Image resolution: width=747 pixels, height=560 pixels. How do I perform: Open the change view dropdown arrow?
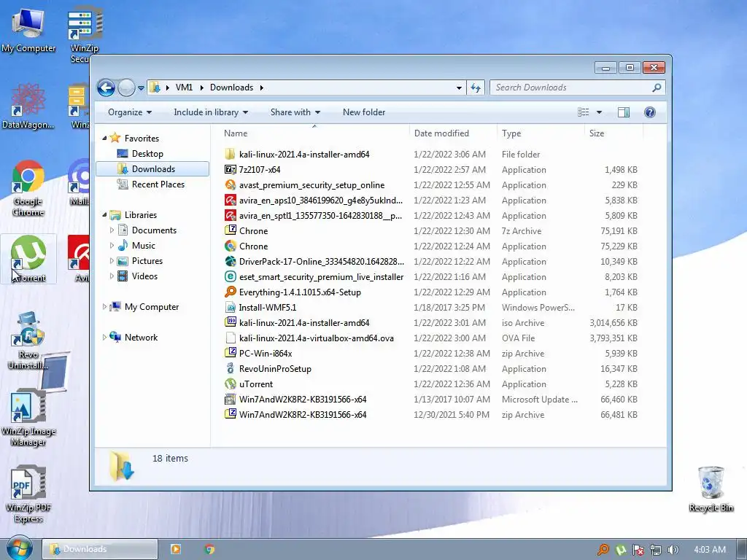[x=600, y=112]
